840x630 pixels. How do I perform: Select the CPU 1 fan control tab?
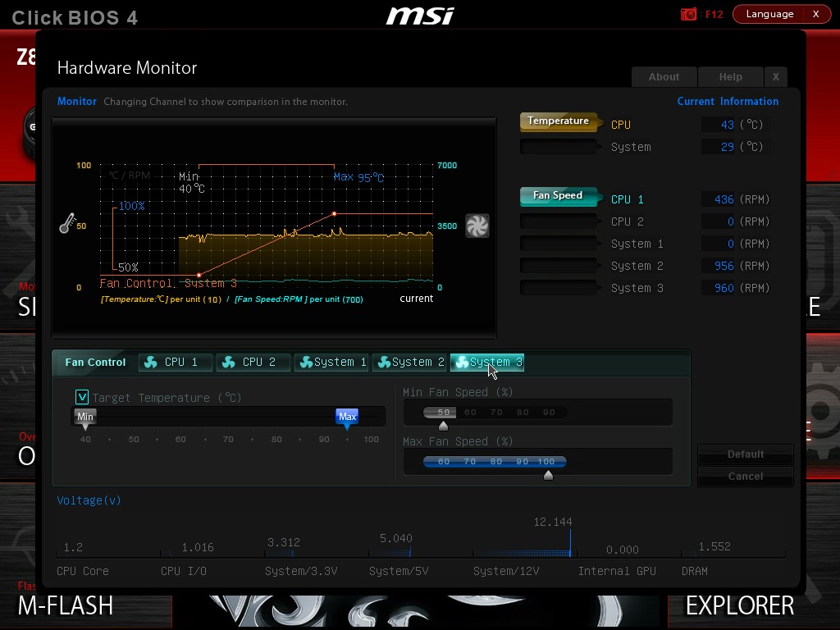(176, 362)
